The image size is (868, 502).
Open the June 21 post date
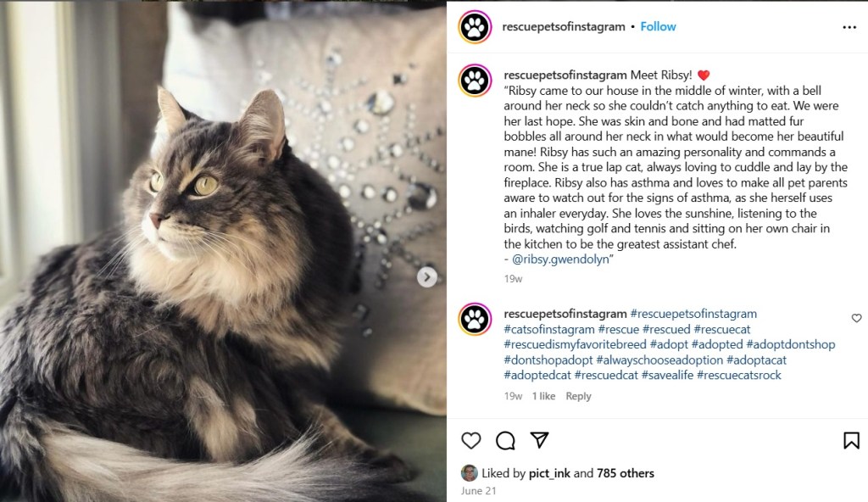pos(478,491)
